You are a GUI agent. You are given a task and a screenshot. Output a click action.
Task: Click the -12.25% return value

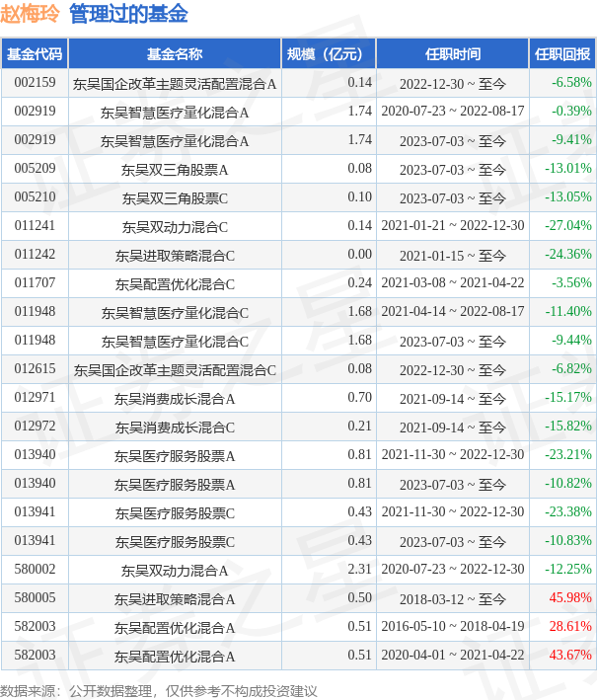click(568, 569)
